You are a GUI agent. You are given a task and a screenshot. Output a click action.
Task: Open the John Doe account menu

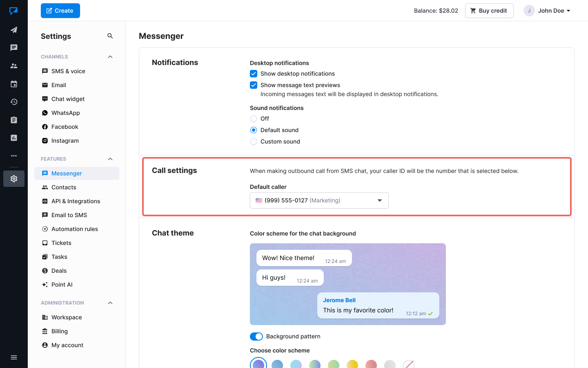pyautogui.click(x=547, y=11)
